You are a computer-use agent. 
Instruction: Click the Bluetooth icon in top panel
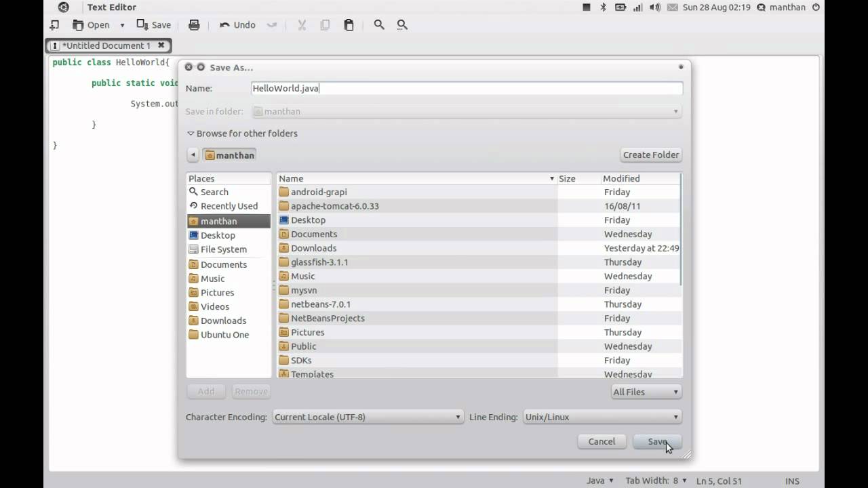click(x=603, y=7)
